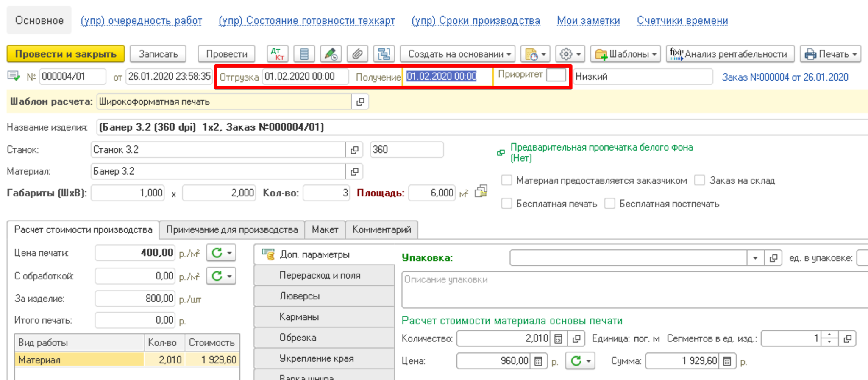Toggle Бесплатная печать checkbox
This screenshot has width=868, height=380.
coord(506,204)
